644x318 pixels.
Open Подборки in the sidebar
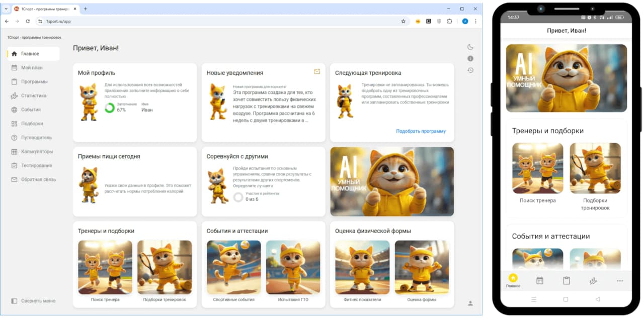33,124
